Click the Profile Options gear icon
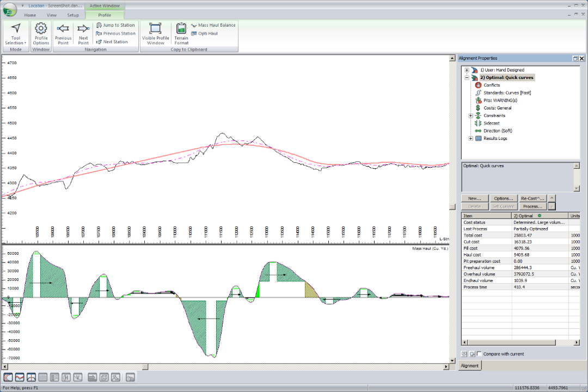588x392 pixels. coord(41,29)
